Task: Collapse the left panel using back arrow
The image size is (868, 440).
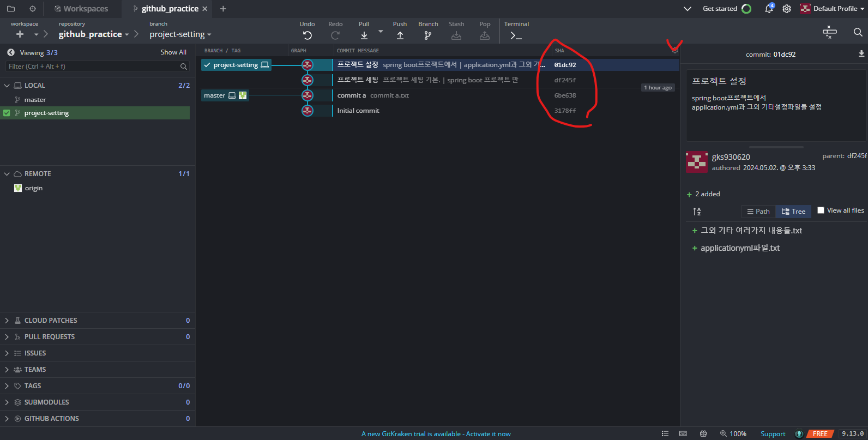Action: click(11, 52)
